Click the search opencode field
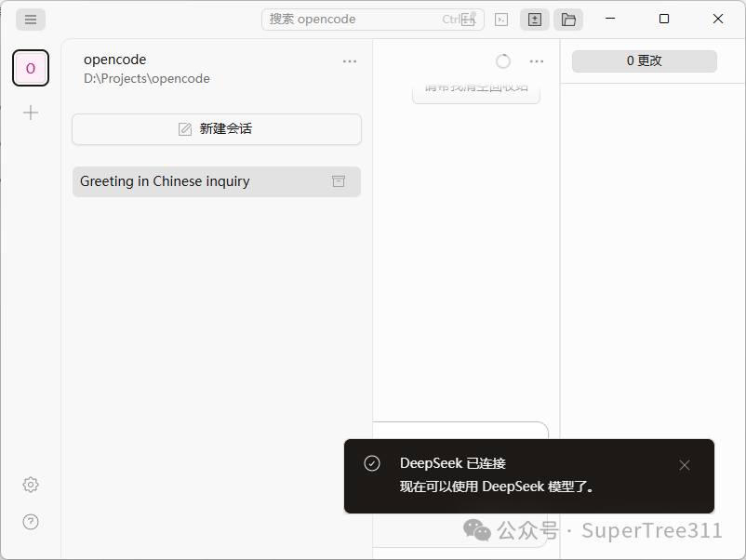746x560 pixels. click(372, 20)
